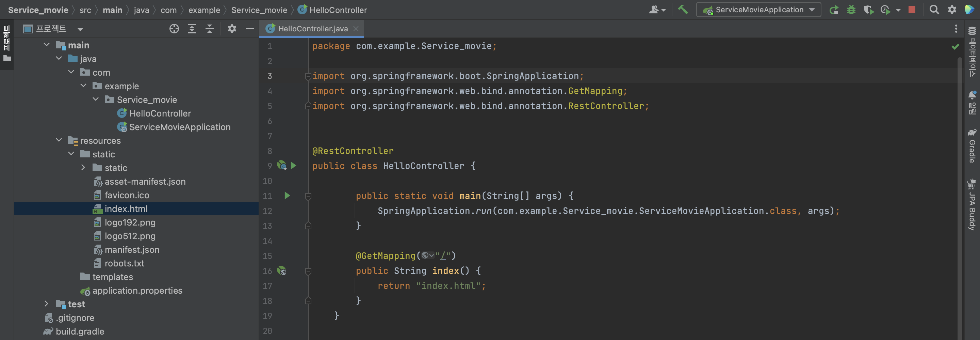
Task: Collapse the example package
Action: point(83,86)
